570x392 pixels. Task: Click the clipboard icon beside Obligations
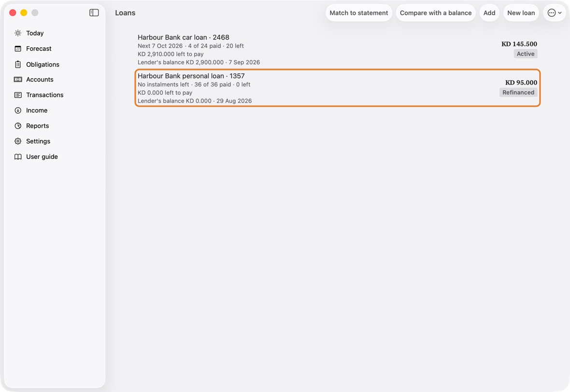tap(18, 64)
